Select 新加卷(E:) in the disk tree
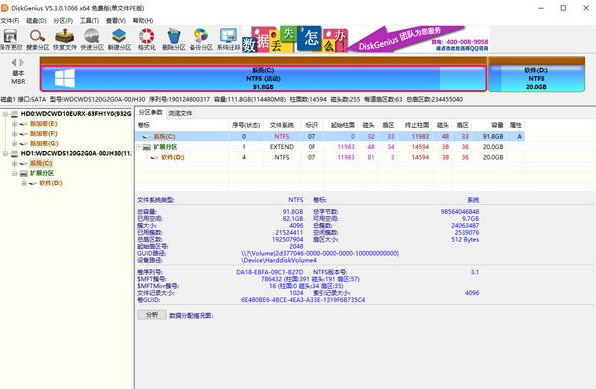Screen dimensions: 596x389 pos(44,124)
